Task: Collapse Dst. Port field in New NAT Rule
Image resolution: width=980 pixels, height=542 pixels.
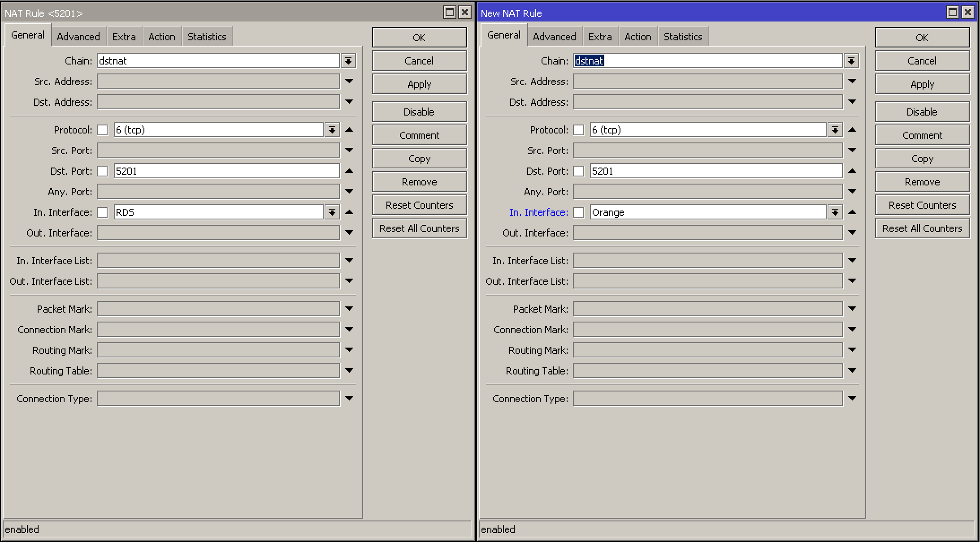Action: (x=852, y=171)
